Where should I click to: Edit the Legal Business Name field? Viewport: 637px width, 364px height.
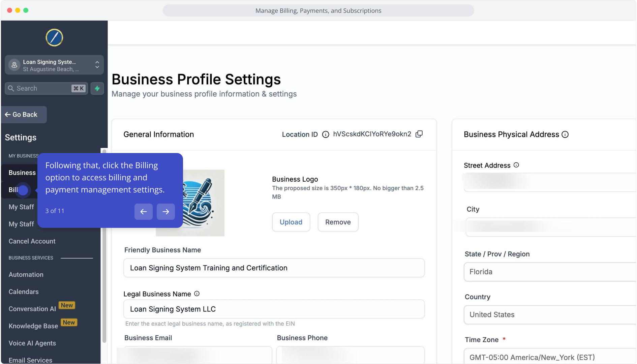pyautogui.click(x=274, y=309)
